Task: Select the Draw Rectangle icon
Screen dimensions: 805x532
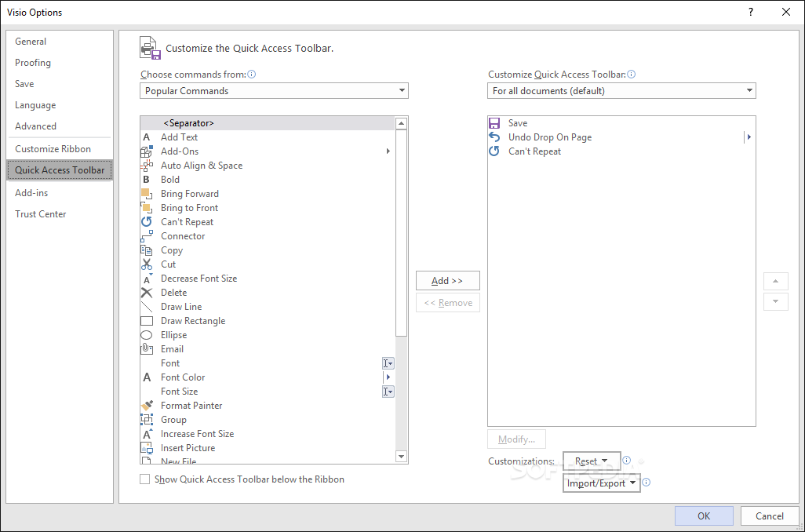Action: coord(146,321)
